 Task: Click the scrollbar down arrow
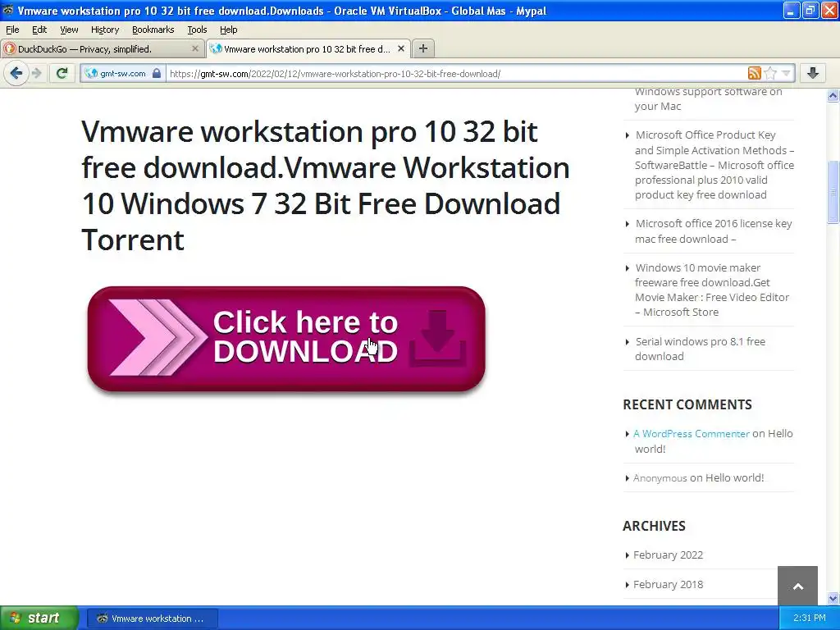pos(833,598)
